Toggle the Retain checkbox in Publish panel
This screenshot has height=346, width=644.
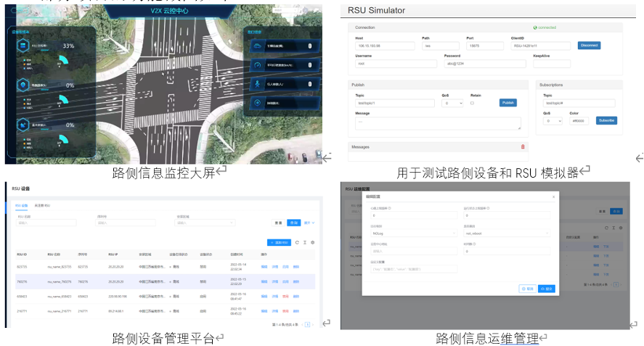473,103
